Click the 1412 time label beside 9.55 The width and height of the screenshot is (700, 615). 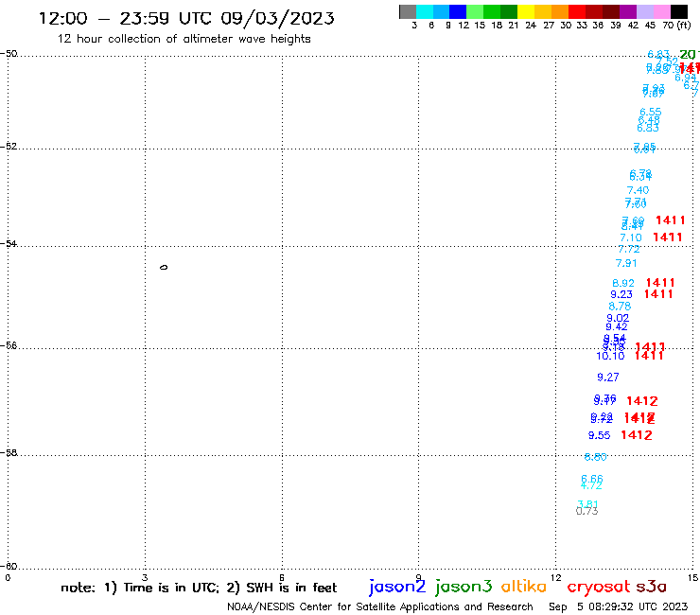[637, 435]
